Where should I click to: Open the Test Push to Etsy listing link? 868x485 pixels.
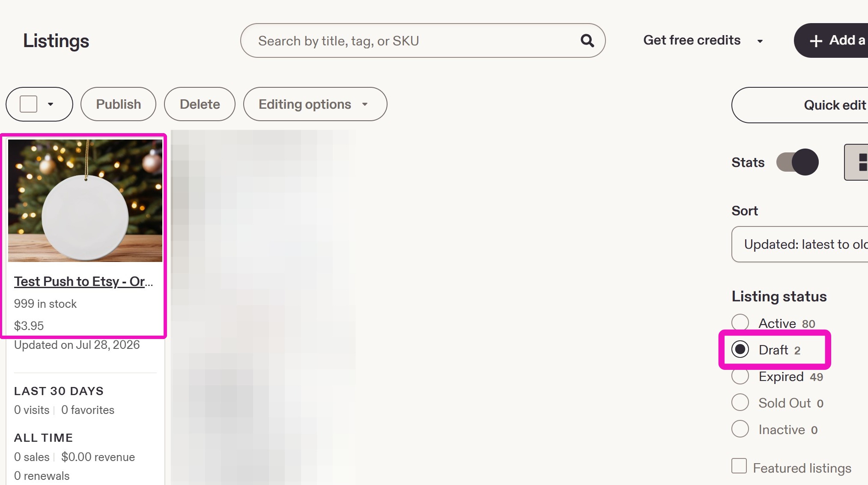[x=84, y=281]
